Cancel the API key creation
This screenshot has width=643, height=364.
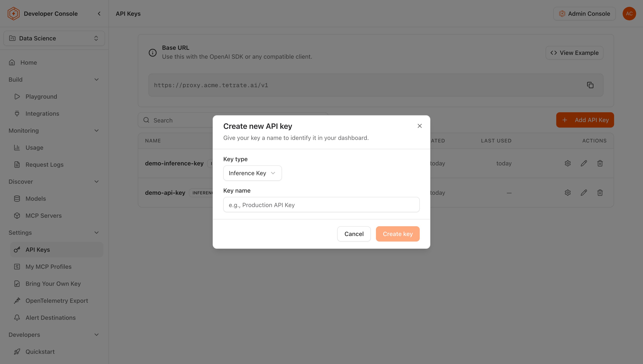tap(354, 234)
